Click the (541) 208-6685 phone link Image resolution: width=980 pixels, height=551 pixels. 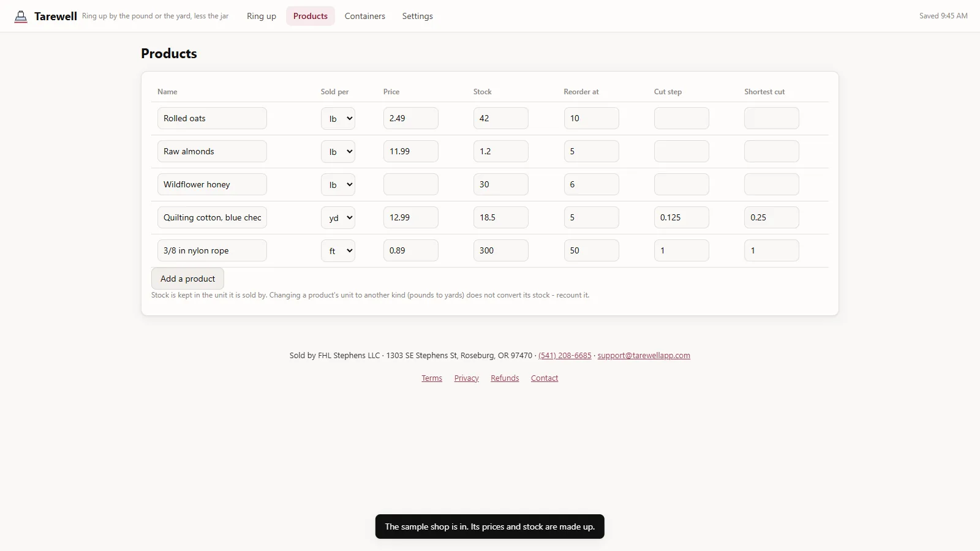[x=565, y=356]
